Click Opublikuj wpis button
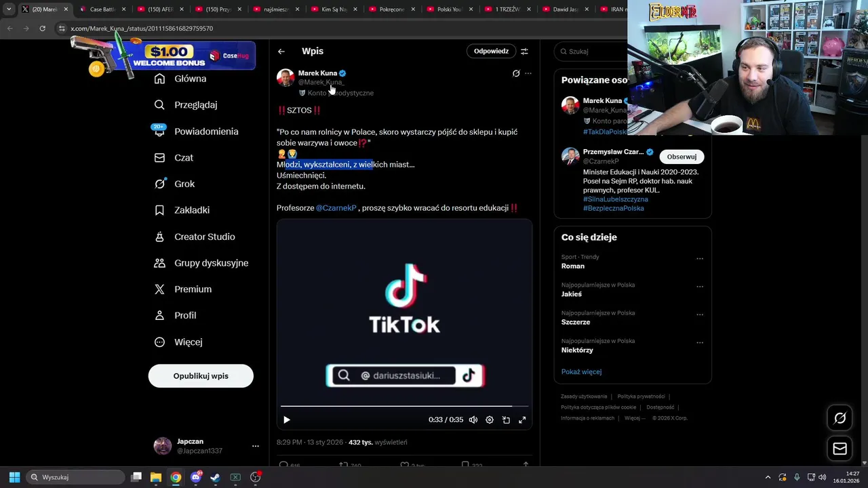This screenshot has width=868, height=488. (x=201, y=376)
